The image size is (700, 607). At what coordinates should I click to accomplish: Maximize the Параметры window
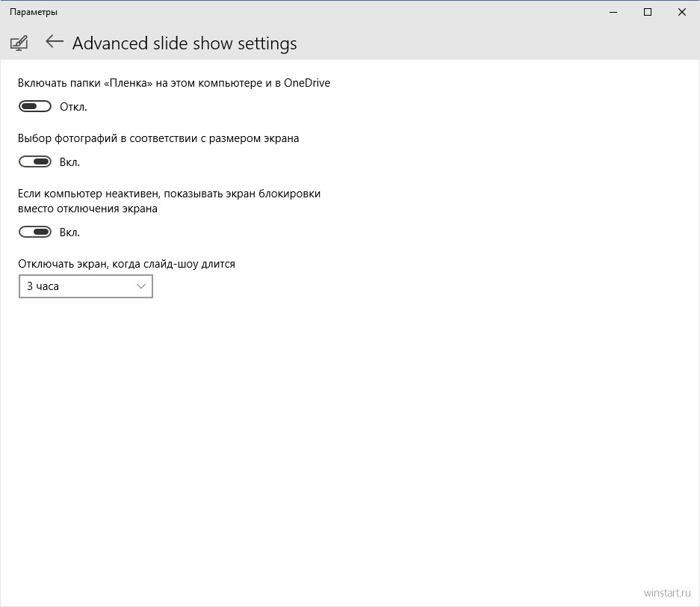(x=648, y=12)
